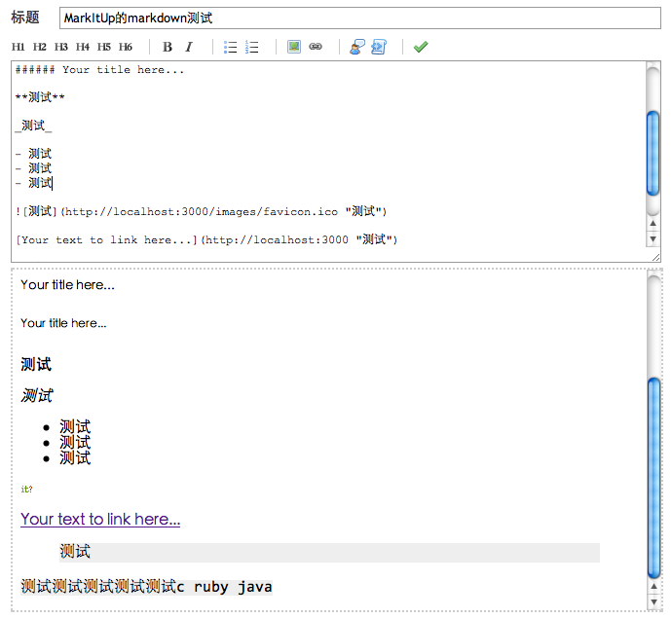Click preview pane scrollbar up arrow
The height and width of the screenshot is (618, 672).
pyautogui.click(x=654, y=586)
